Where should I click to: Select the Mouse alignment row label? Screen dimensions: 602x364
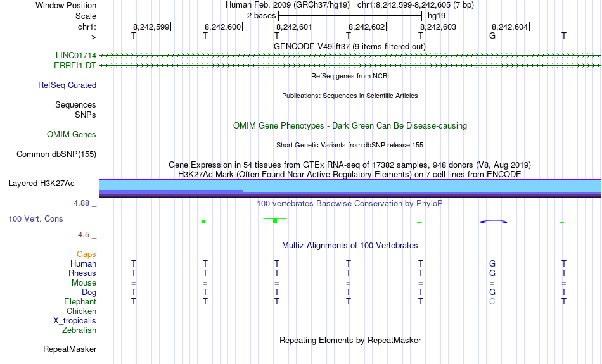click(x=84, y=283)
